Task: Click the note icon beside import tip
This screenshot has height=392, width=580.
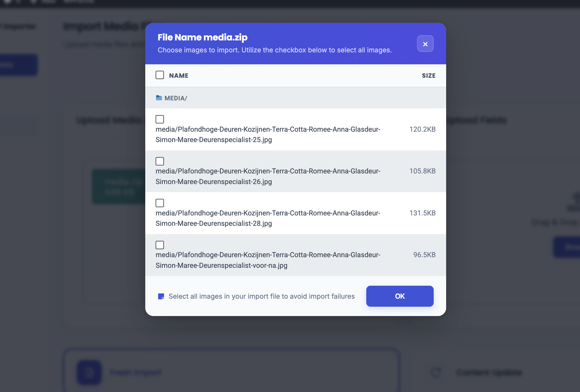Action: 161,296
